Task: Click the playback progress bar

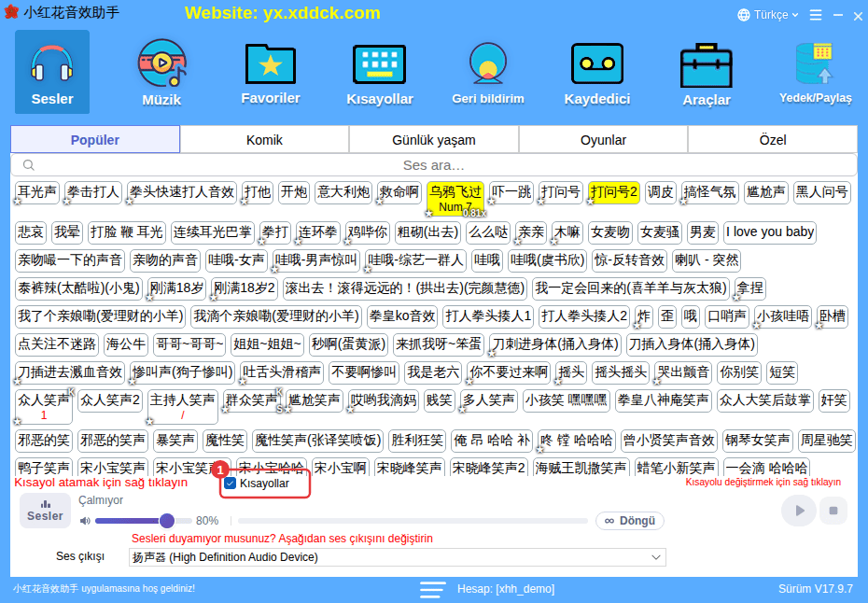Action: (x=413, y=521)
